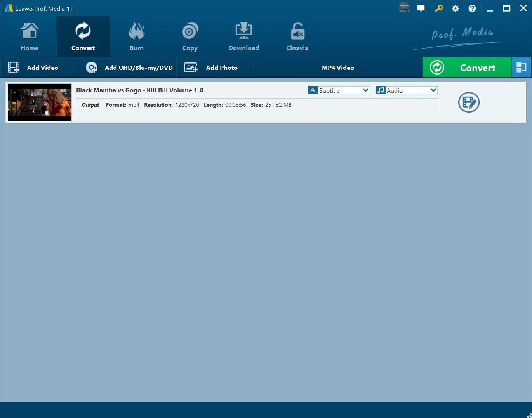532x418 pixels.
Task: Open settings gear in title bar
Action: point(456,8)
